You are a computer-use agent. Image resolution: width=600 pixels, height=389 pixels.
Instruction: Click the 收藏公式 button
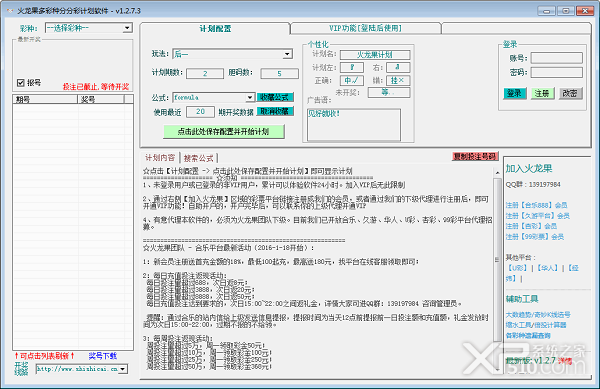[x=275, y=97]
